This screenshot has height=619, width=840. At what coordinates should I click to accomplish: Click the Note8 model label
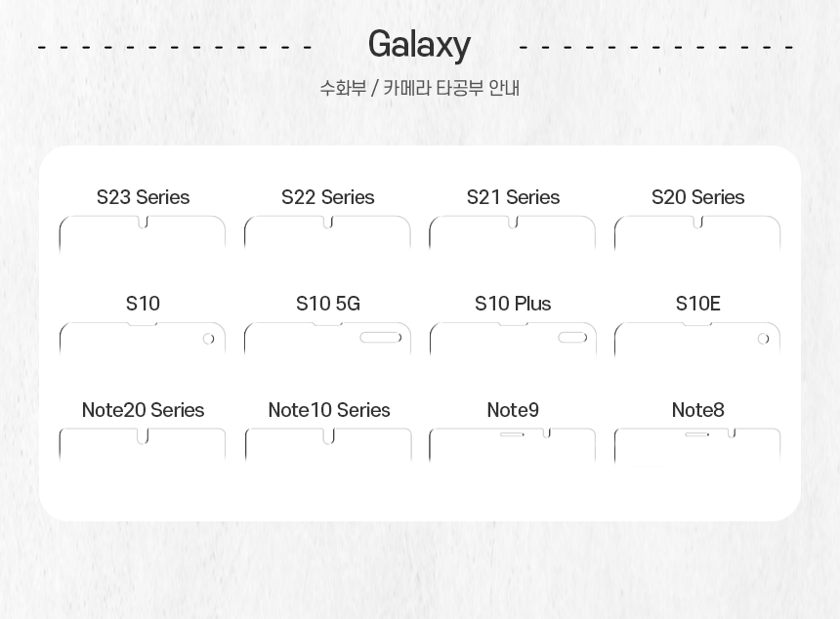point(697,410)
